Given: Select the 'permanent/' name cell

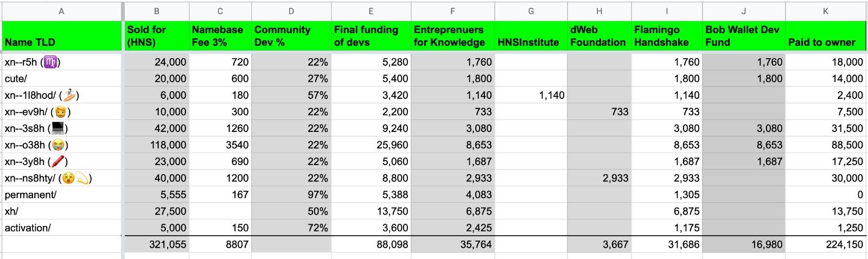Looking at the screenshot, I should [x=61, y=195].
